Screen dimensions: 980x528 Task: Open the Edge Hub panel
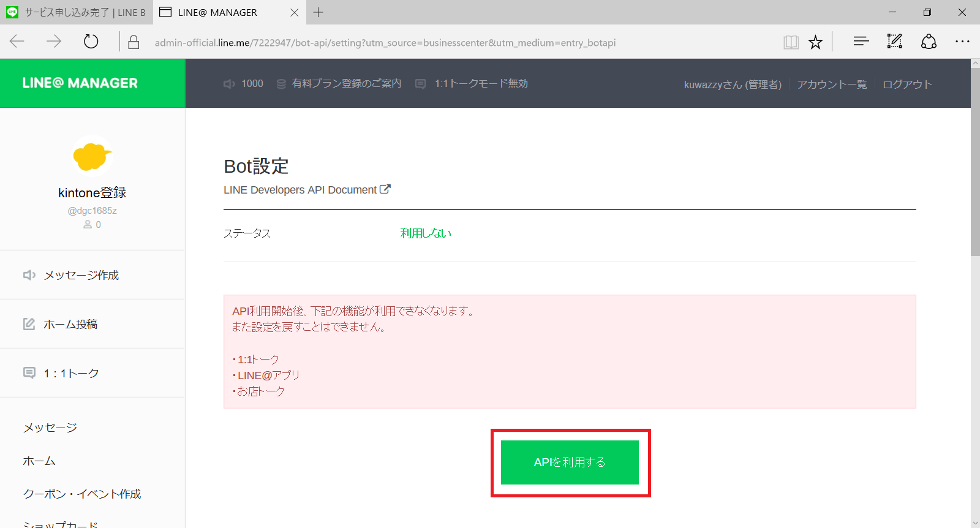pyautogui.click(x=861, y=42)
